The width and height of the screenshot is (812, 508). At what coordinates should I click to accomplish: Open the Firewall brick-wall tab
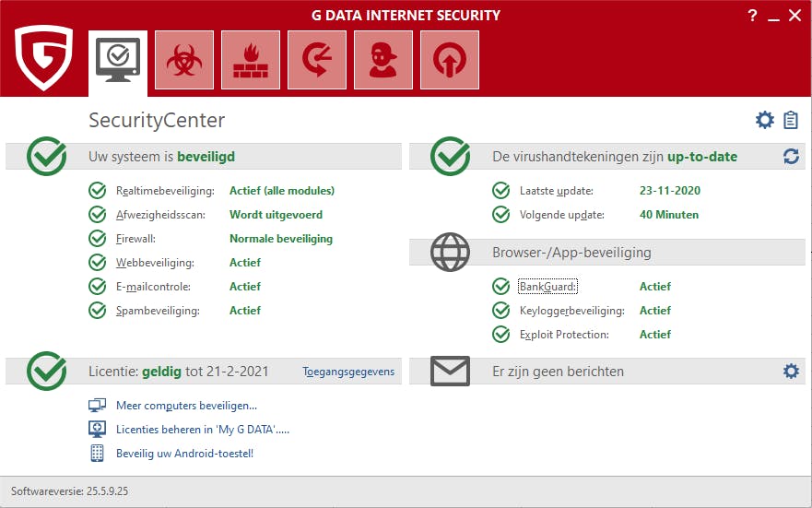[x=251, y=60]
